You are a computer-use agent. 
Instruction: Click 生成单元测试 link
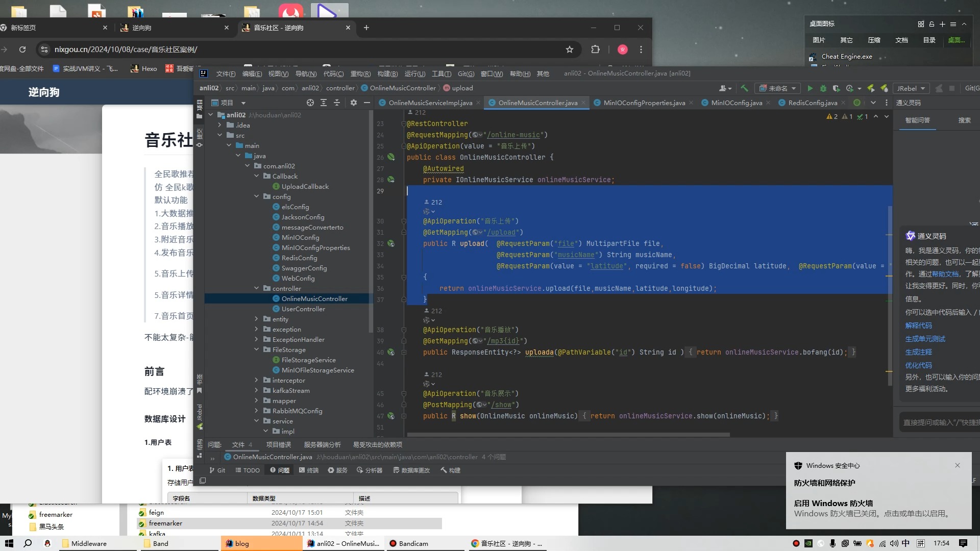(925, 339)
